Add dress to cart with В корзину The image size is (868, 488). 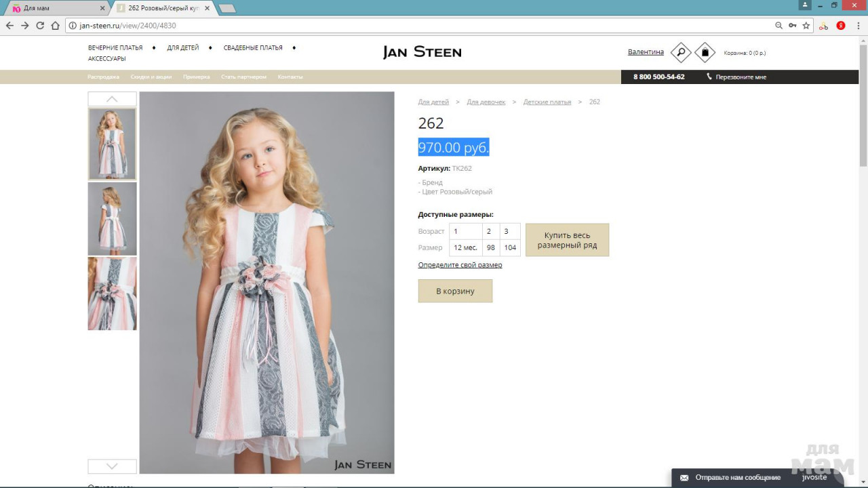(455, 291)
